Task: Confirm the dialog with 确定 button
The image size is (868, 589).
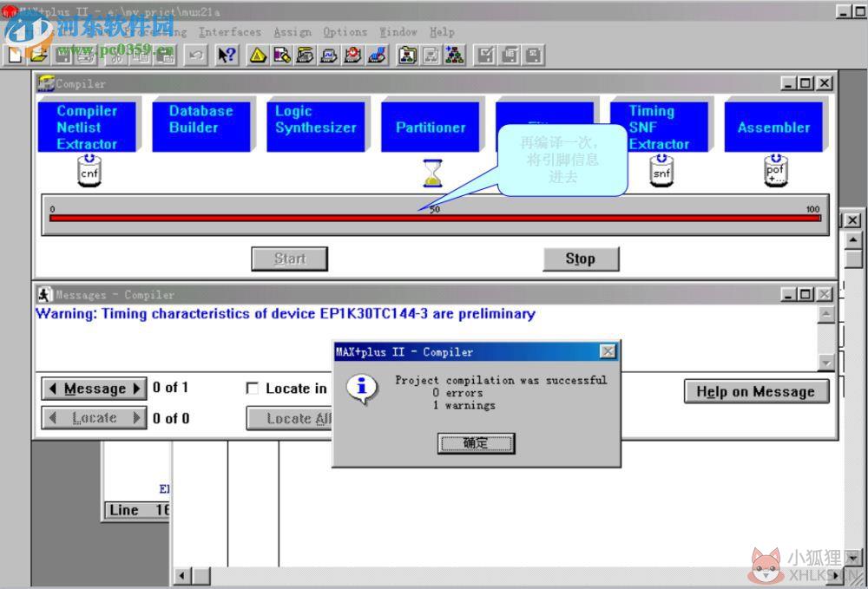Action: 476,443
